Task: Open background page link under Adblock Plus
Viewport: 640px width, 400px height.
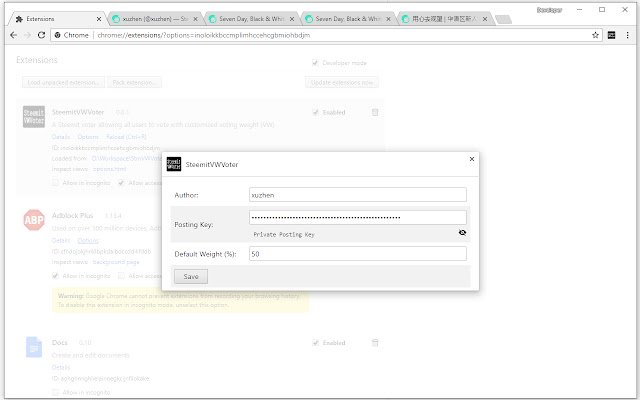Action: pyautogui.click(x=116, y=262)
